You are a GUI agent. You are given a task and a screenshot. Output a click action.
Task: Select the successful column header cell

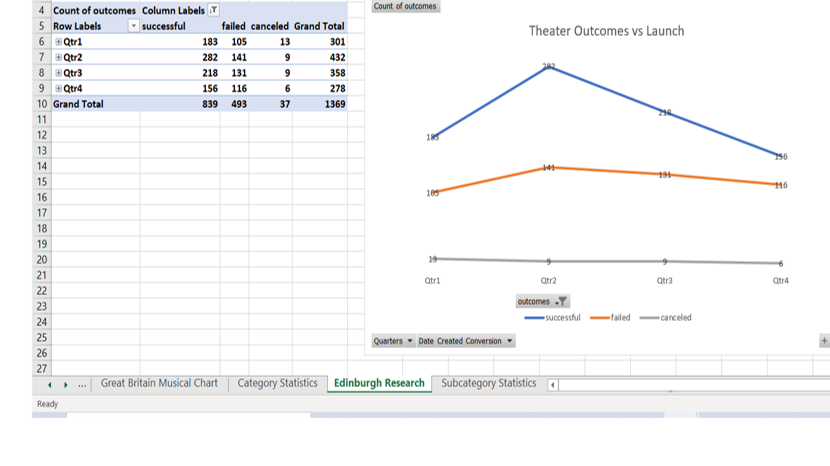180,26
